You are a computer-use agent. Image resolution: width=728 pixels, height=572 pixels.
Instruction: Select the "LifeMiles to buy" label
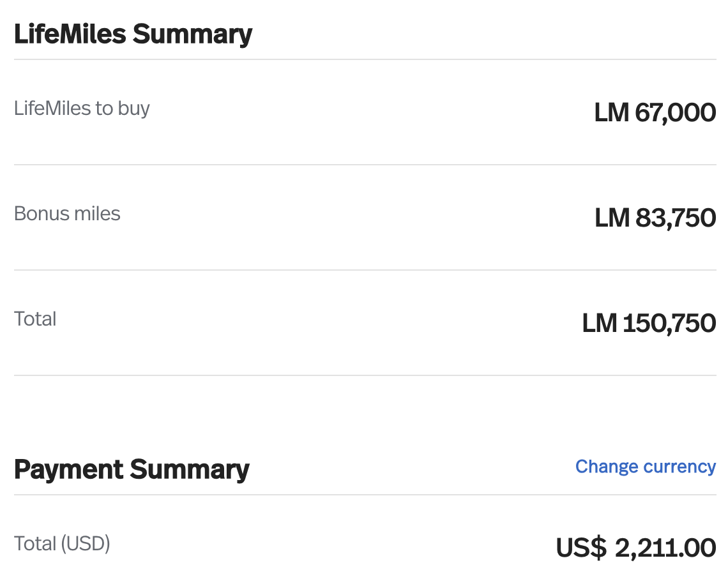tap(82, 109)
